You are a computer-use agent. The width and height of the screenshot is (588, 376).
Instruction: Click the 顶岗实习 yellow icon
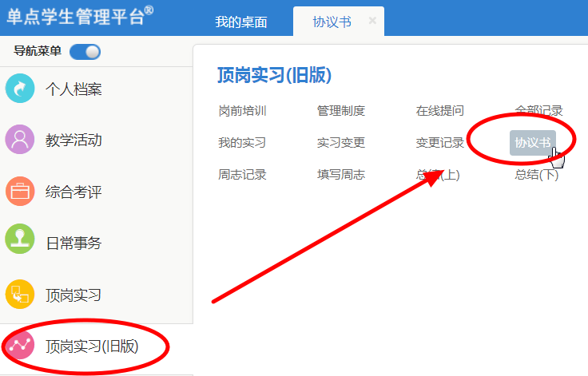(20, 295)
